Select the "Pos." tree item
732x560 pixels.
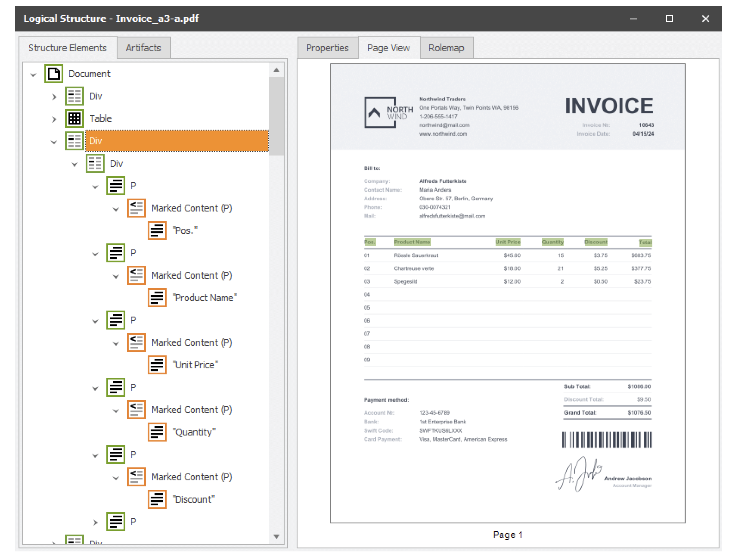coord(186,230)
